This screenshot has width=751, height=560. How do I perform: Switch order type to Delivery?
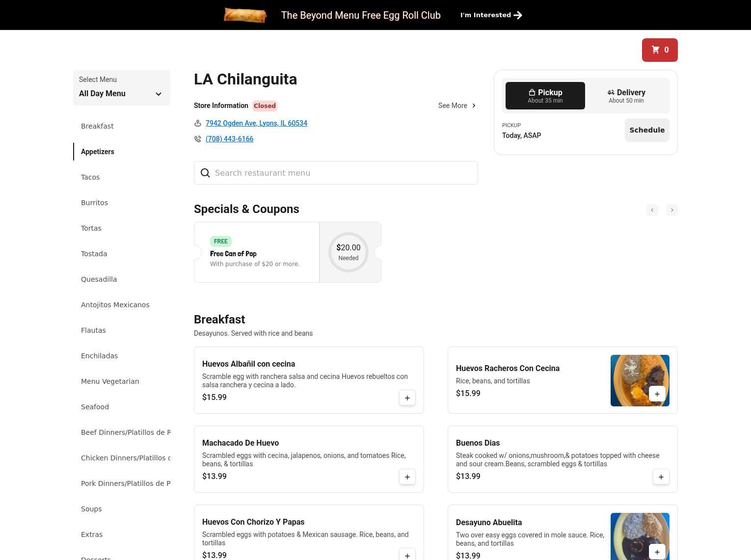click(x=626, y=96)
